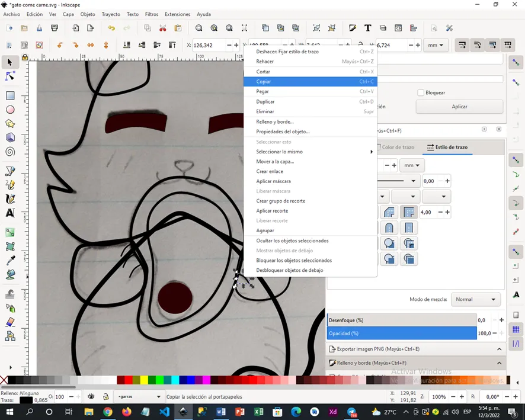
Task: Activate the Spiral tool
Action: 10,152
